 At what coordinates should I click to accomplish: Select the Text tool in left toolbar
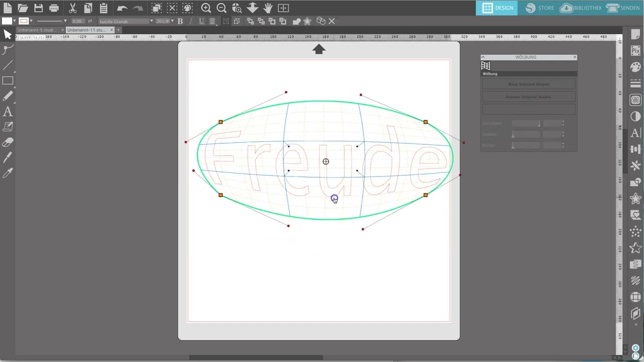coord(8,112)
